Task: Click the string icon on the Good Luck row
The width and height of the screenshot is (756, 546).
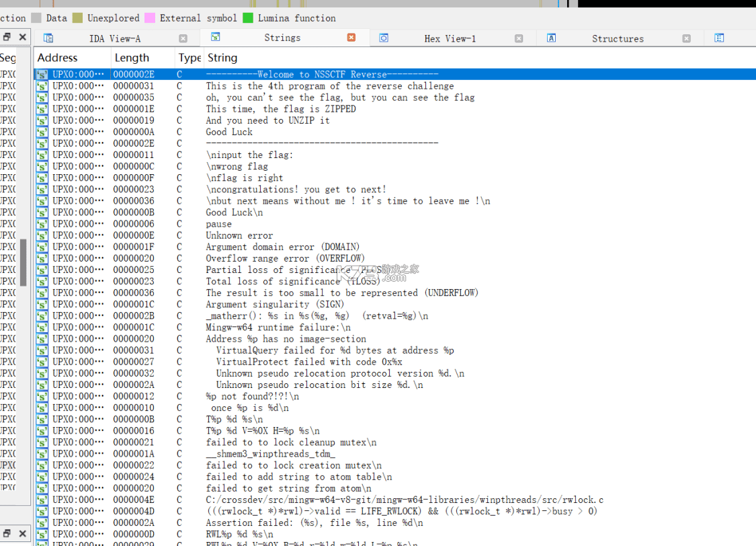Action: [42, 132]
